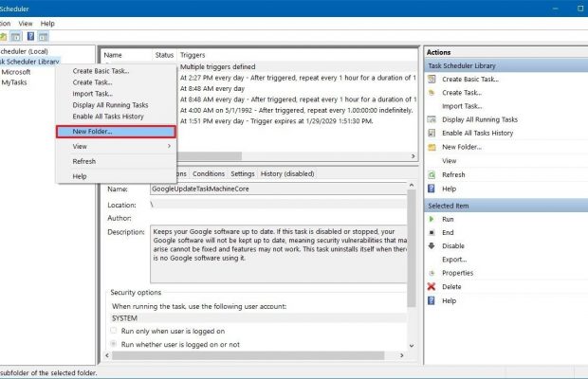Click the Run icon in Selected Item
This screenshot has height=379, width=588.
coord(432,219)
